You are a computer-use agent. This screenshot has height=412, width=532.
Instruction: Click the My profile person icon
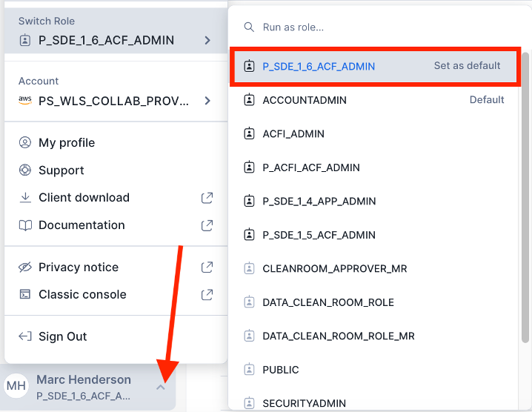[x=25, y=142]
